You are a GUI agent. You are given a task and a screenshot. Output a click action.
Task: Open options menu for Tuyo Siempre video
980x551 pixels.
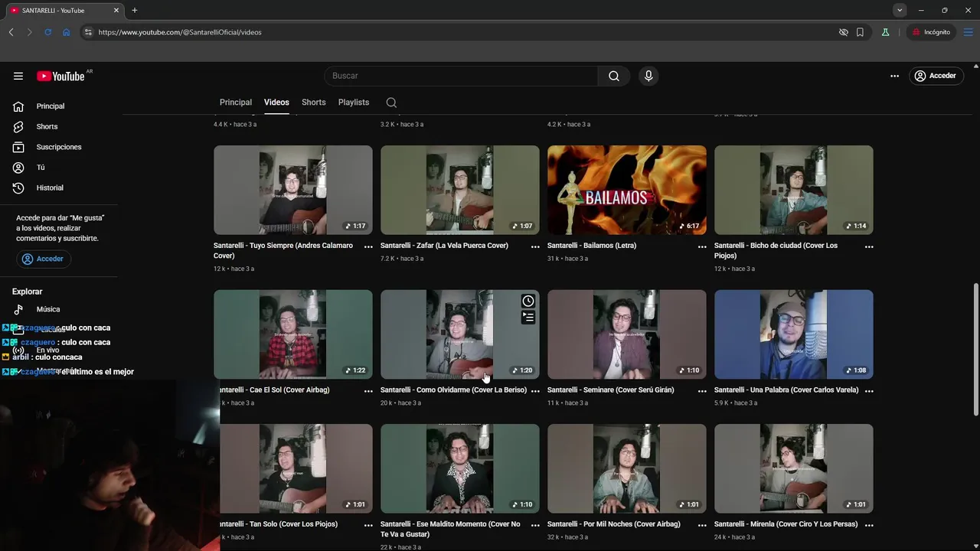pyautogui.click(x=368, y=246)
